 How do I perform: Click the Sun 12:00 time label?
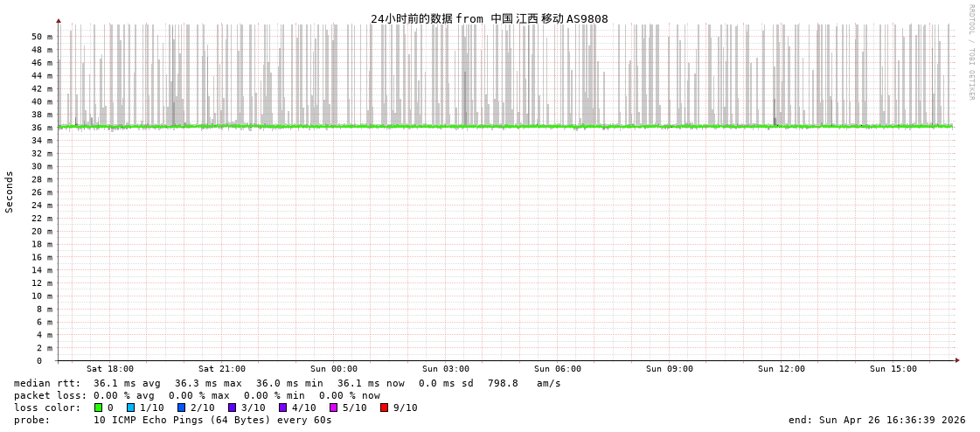coord(782,369)
